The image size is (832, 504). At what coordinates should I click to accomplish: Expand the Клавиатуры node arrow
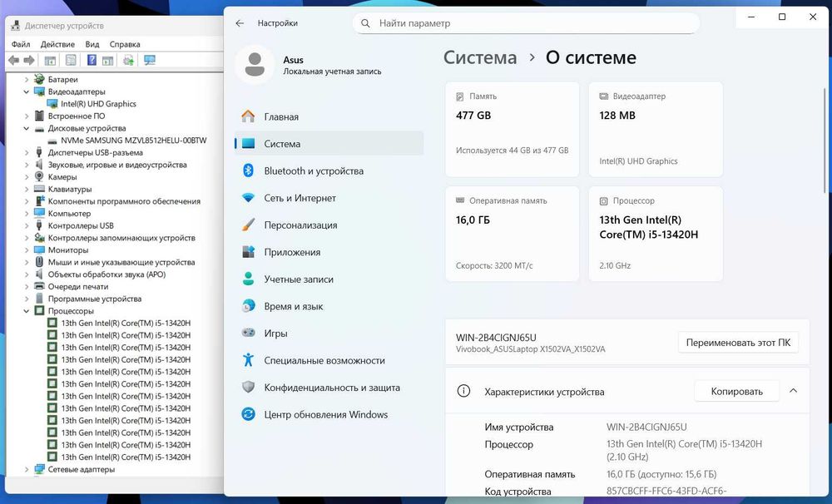point(27,190)
